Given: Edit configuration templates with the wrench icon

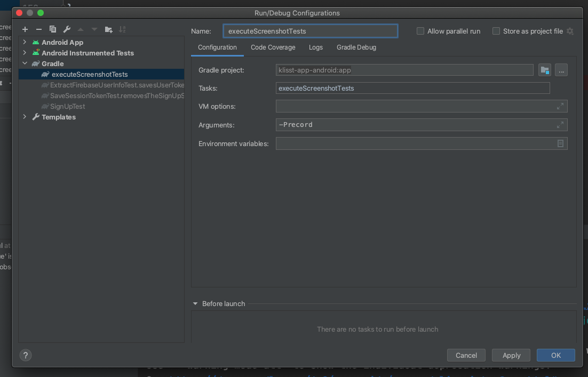Looking at the screenshot, I should point(67,29).
